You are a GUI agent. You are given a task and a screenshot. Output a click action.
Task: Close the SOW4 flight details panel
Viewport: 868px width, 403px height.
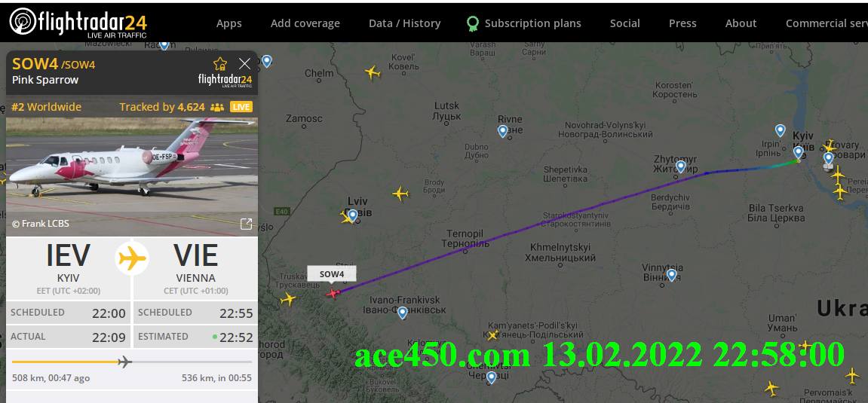pos(244,63)
